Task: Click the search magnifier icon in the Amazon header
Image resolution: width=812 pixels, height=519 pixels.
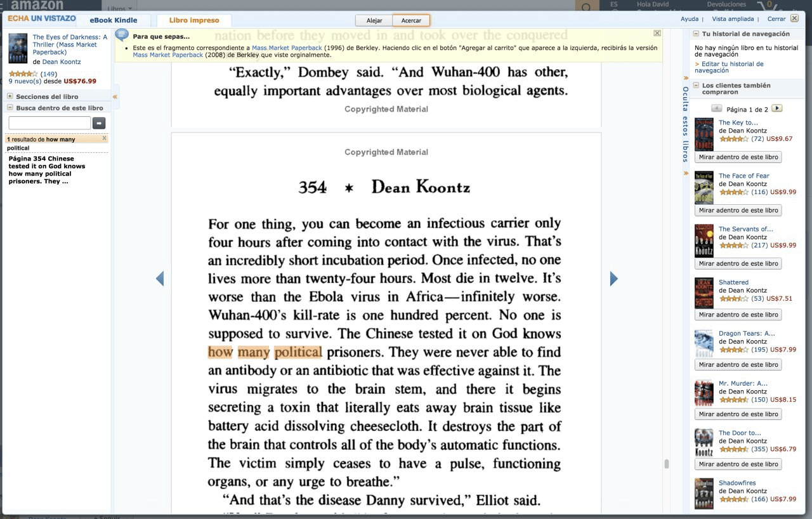Action: [587, 6]
